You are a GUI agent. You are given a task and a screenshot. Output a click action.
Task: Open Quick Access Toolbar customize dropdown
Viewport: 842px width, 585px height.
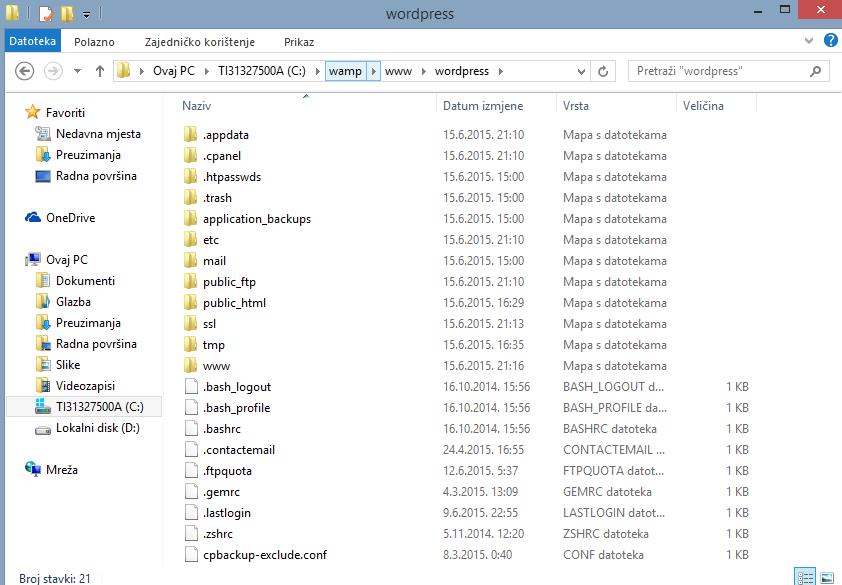pyautogui.click(x=86, y=15)
